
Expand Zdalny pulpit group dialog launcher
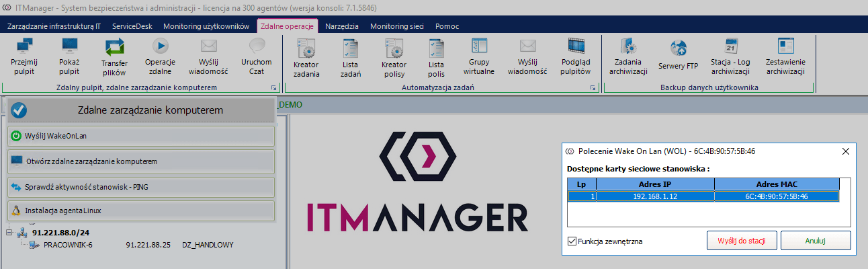[273, 88]
